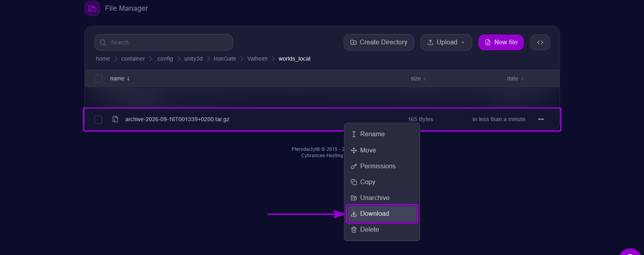Screen dimensions: 644x255
Task: Sort by name column
Action: [120, 78]
